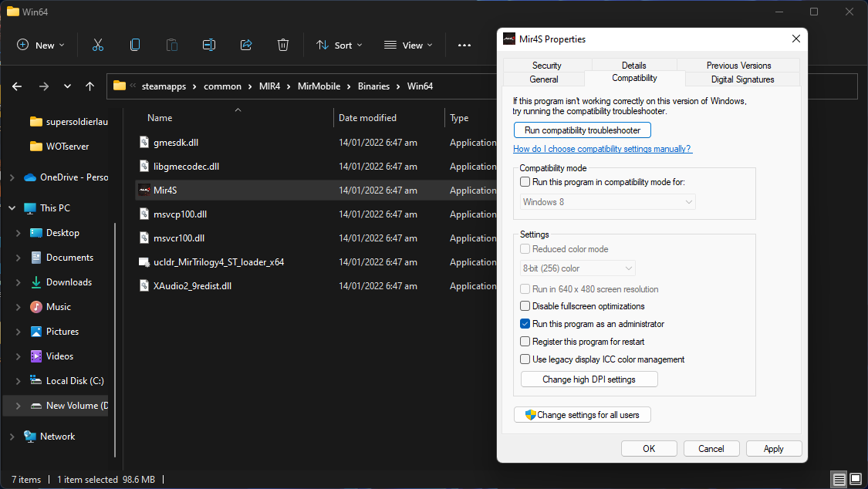
Task: Check Register this program for restart
Action: tap(525, 342)
